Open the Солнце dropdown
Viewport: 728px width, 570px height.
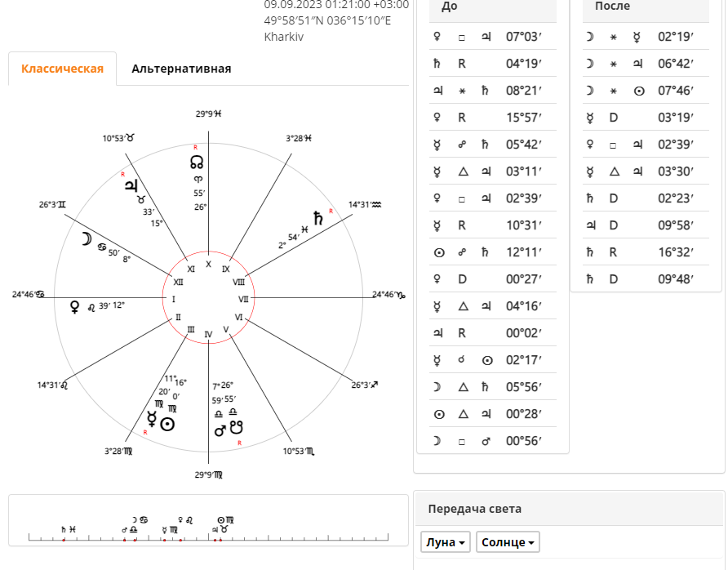pos(508,542)
